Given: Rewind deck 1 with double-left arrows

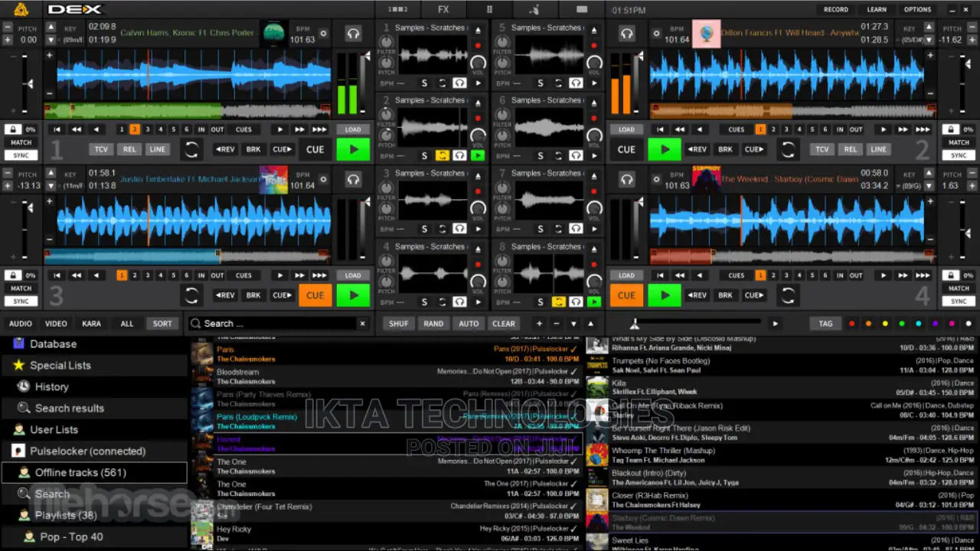Looking at the screenshot, I should (x=77, y=129).
